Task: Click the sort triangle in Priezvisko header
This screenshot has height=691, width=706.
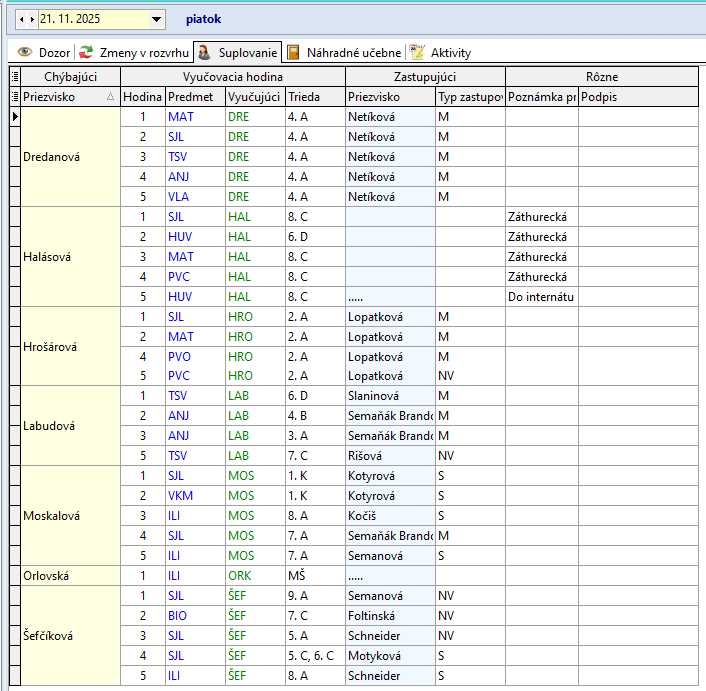Action: pyautogui.click(x=110, y=97)
